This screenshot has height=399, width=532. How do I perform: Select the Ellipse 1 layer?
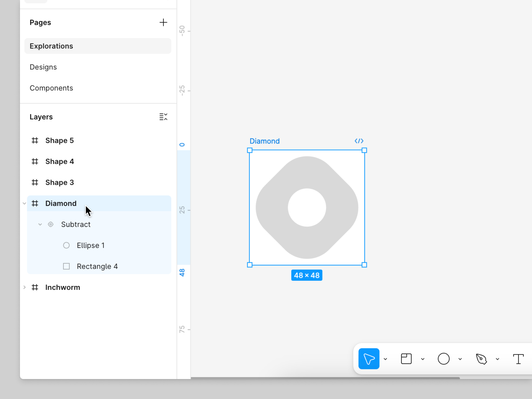(x=91, y=245)
